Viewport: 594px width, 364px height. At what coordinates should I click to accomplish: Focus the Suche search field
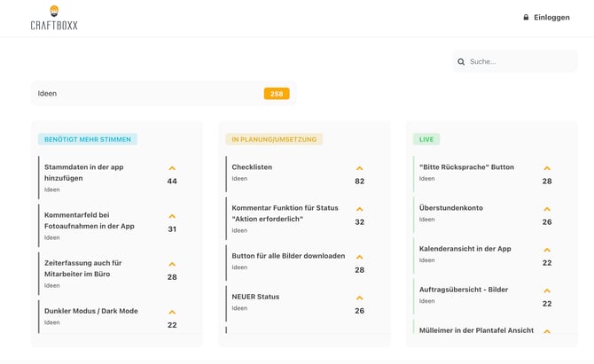point(519,62)
